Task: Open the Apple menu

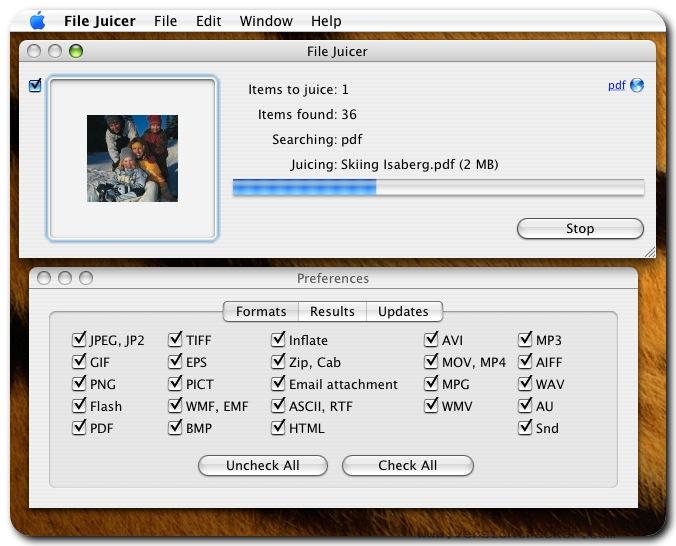Action: coord(38,21)
